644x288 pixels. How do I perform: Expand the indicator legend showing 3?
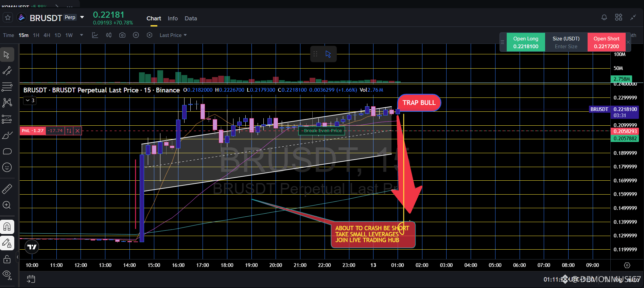[x=30, y=101]
